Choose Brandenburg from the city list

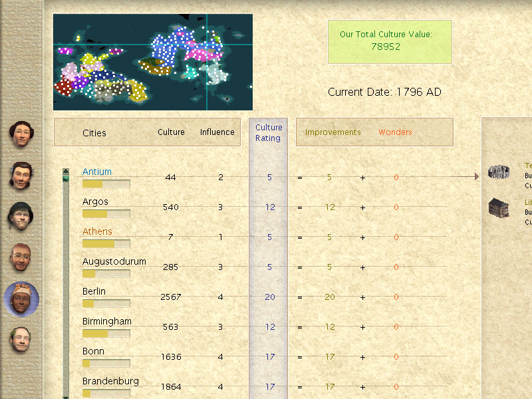[110, 381]
